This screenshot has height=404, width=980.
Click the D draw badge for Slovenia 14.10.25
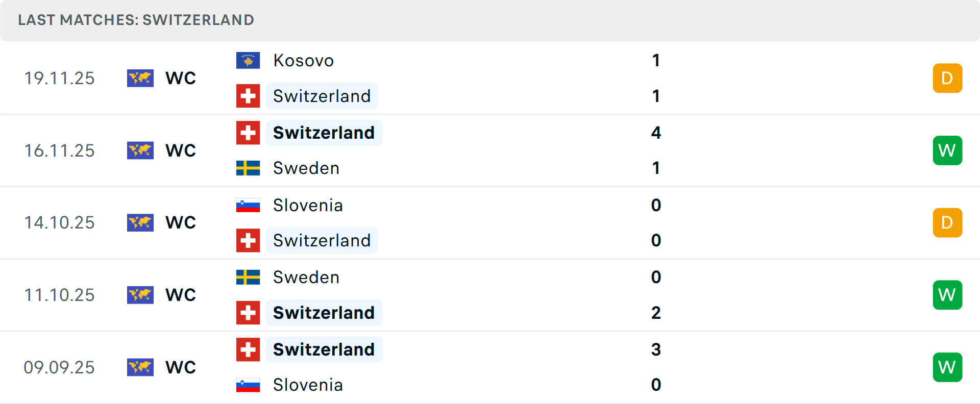pyautogui.click(x=947, y=222)
